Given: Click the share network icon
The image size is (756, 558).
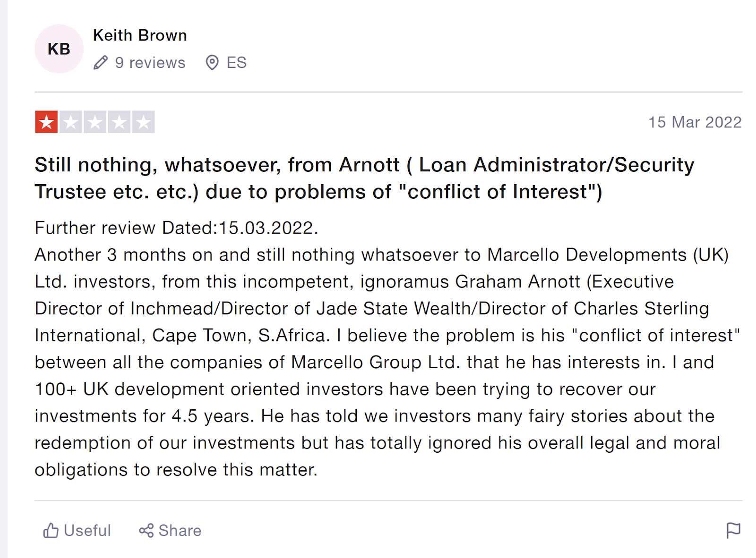Looking at the screenshot, I should tap(146, 531).
